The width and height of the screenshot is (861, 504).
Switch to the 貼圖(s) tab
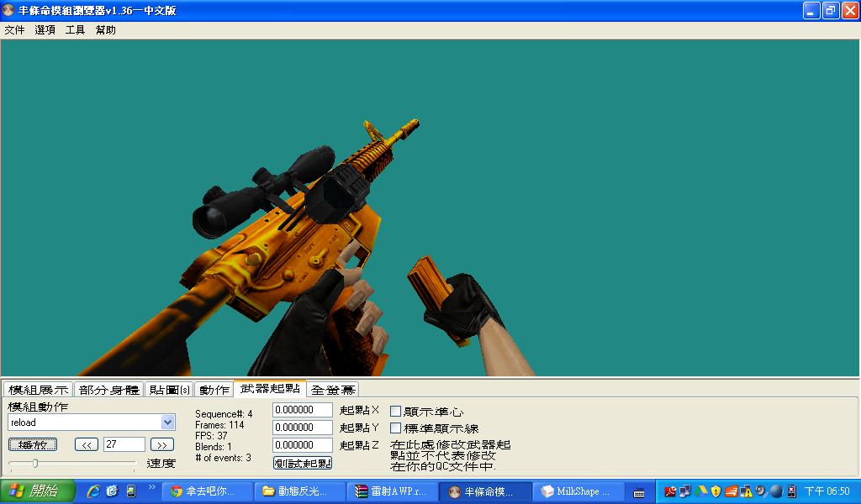[170, 390]
